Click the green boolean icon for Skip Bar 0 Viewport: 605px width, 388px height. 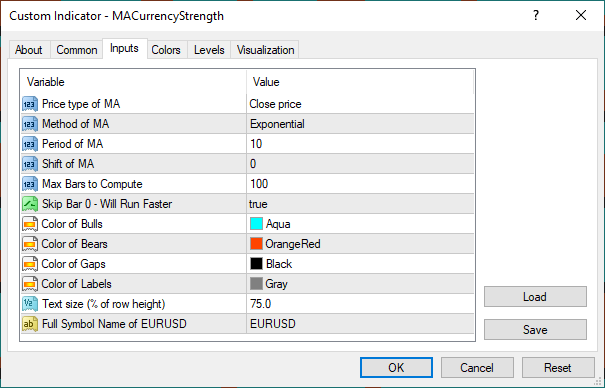click(x=30, y=204)
